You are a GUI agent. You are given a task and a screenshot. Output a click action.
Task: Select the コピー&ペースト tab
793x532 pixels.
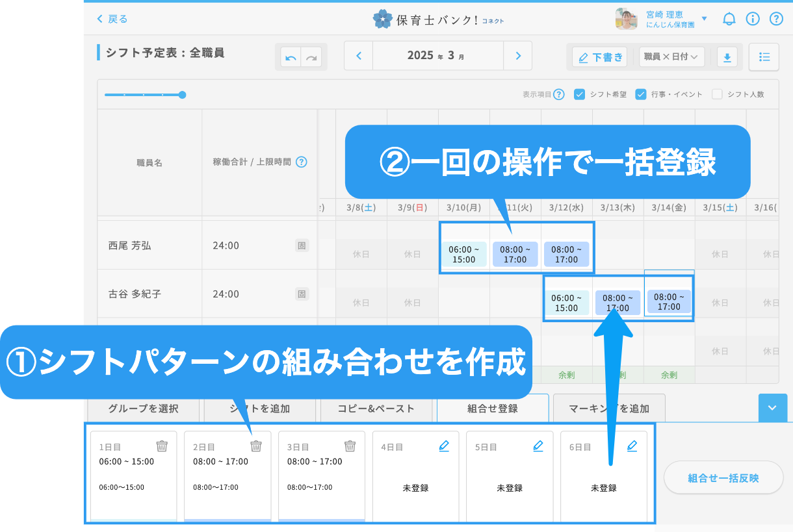(376, 409)
